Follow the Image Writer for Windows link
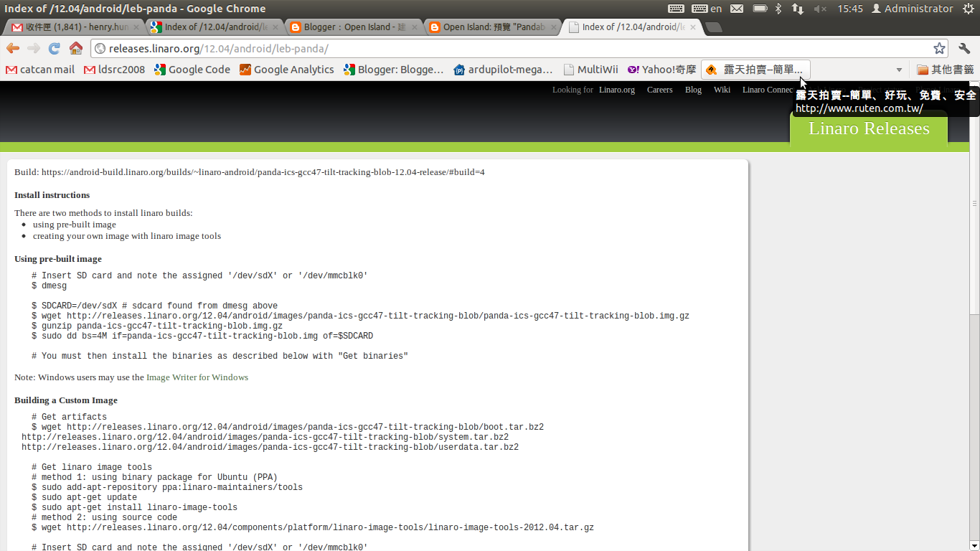The height and width of the screenshot is (551, 980). tap(197, 377)
